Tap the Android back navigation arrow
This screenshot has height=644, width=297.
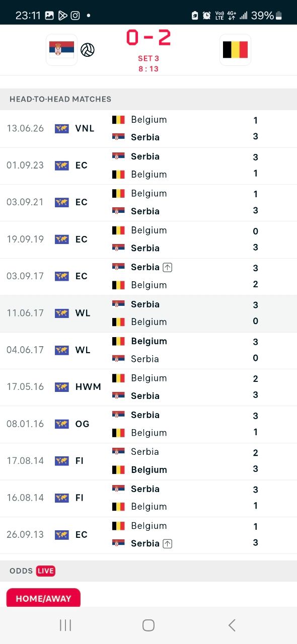232,625
